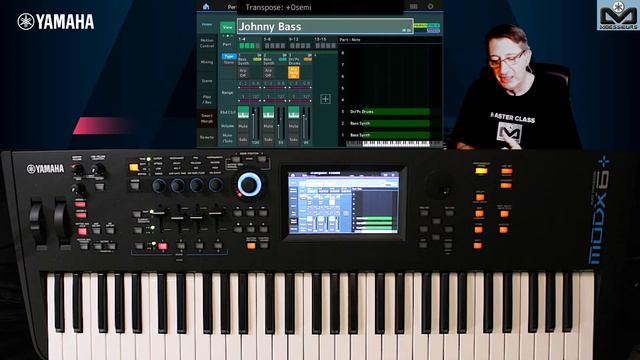Mute Part 1
This screenshot has width=640, height=360.
coord(243,126)
